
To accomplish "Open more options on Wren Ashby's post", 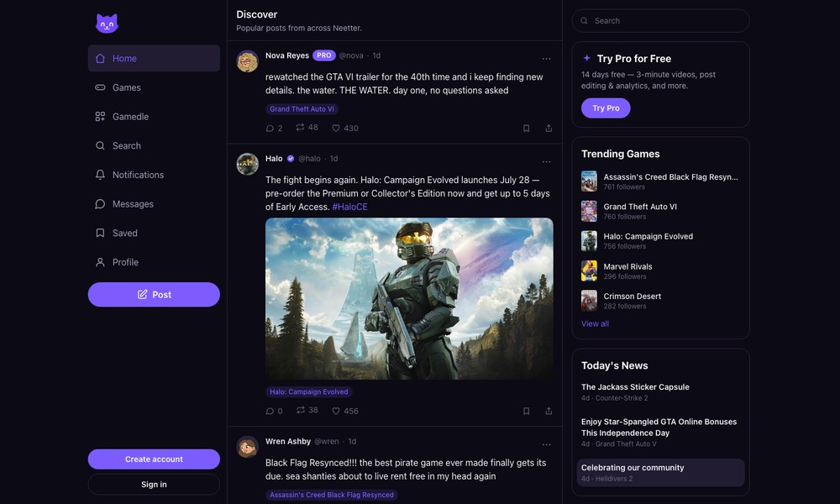I will [x=546, y=444].
